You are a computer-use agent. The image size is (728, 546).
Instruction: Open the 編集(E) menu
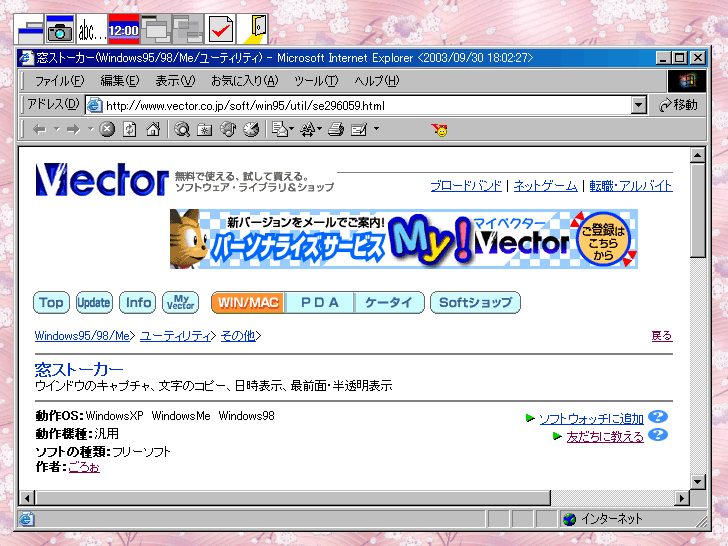tap(120, 81)
